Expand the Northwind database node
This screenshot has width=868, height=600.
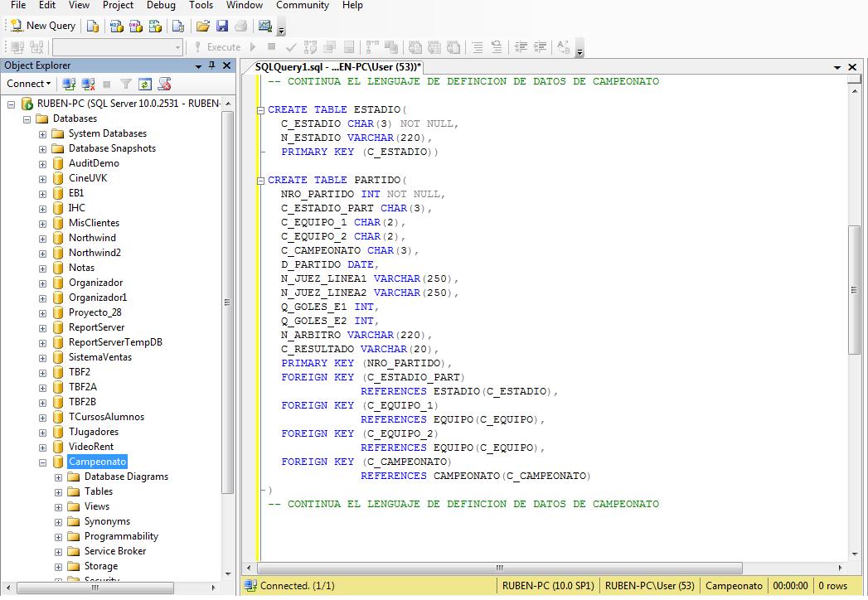41,238
